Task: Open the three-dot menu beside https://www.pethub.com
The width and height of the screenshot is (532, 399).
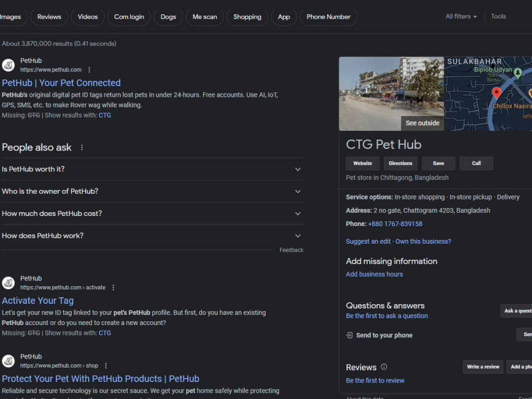Action: point(89,70)
